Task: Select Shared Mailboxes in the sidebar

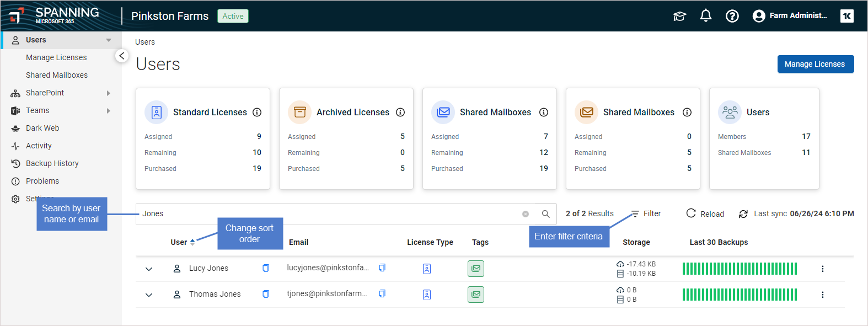Action: [x=57, y=75]
